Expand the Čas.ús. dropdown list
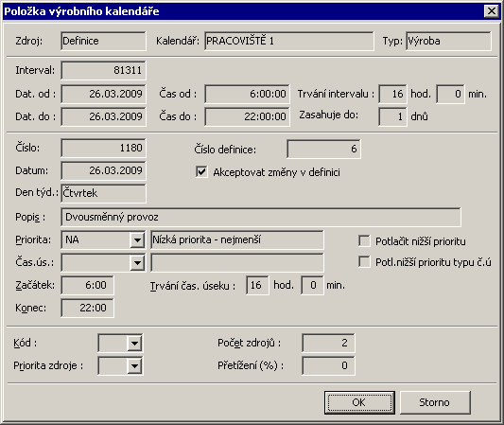 (x=137, y=262)
